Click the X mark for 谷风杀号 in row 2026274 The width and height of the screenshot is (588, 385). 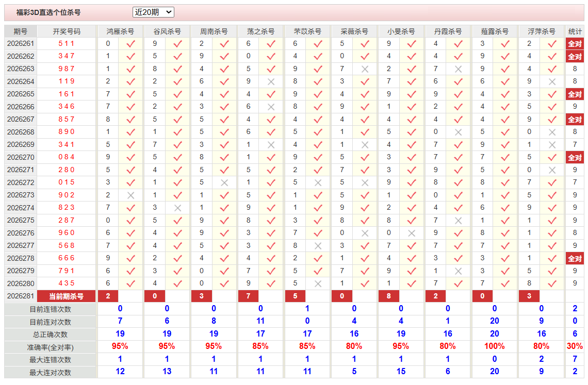pos(177,208)
